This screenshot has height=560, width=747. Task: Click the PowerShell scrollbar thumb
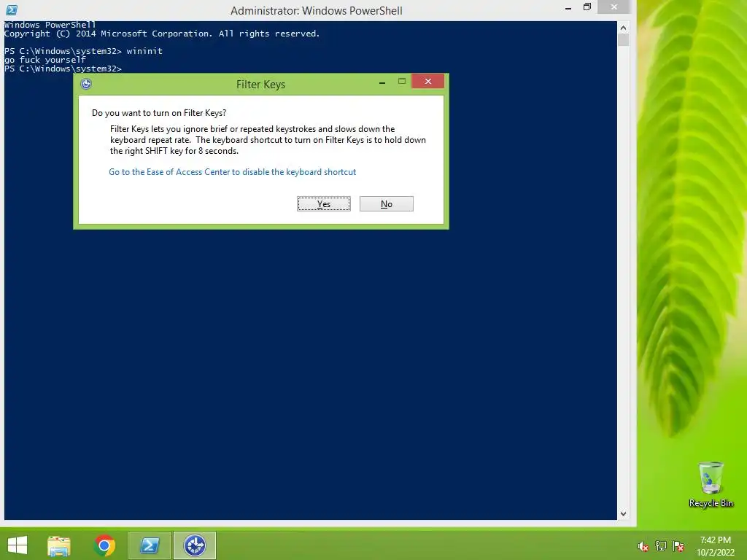[x=623, y=40]
